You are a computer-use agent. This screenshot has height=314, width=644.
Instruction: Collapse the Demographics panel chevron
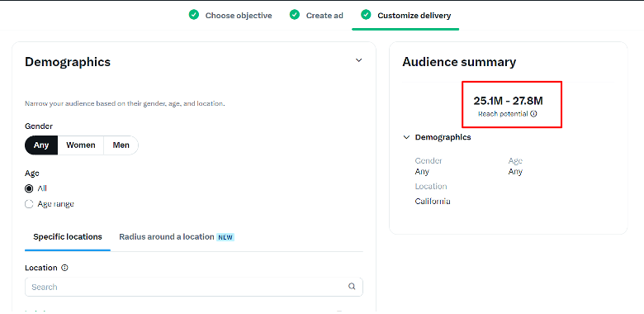click(358, 60)
